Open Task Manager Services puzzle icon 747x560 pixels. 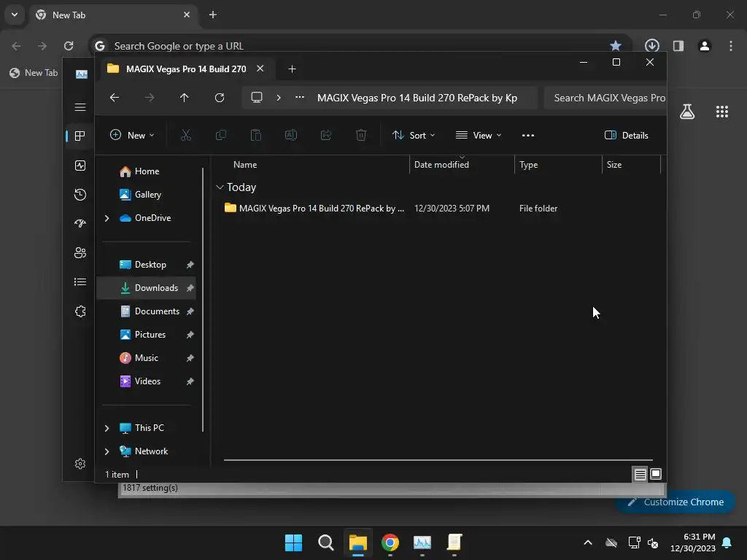pyautogui.click(x=80, y=311)
